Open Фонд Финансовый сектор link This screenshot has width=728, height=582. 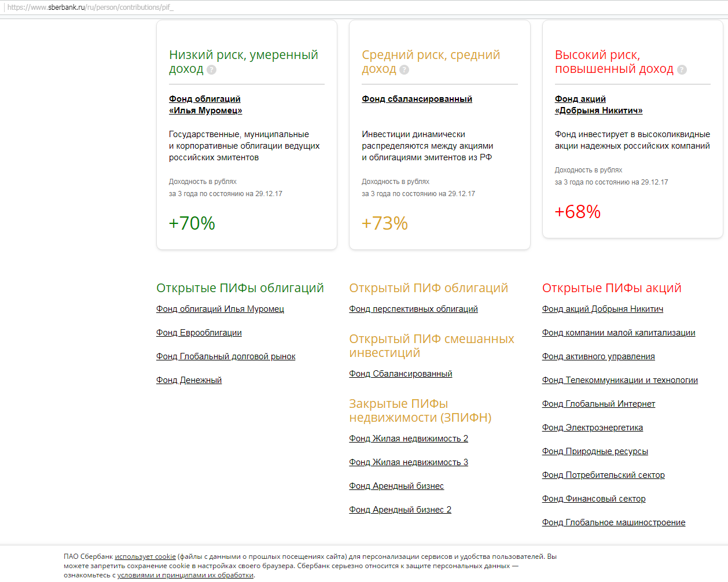tap(594, 499)
